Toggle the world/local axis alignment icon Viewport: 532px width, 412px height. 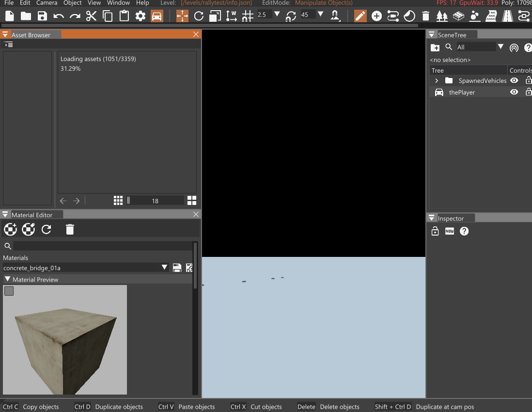click(232, 16)
